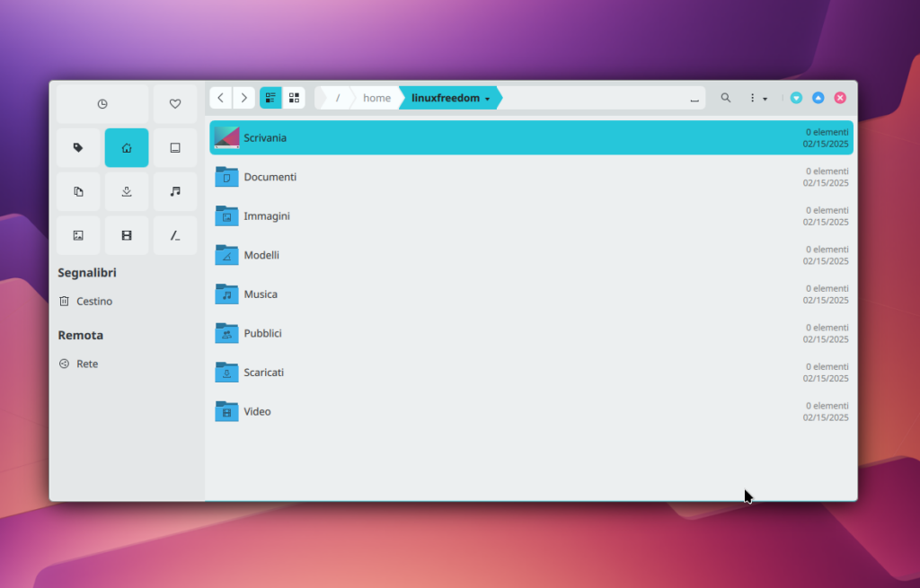Switch to grid view mode

click(x=294, y=98)
